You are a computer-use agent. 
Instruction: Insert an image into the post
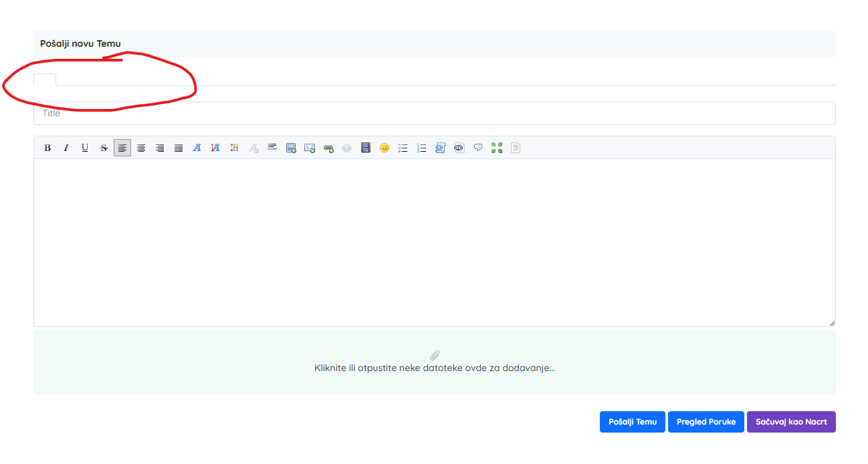click(x=291, y=148)
